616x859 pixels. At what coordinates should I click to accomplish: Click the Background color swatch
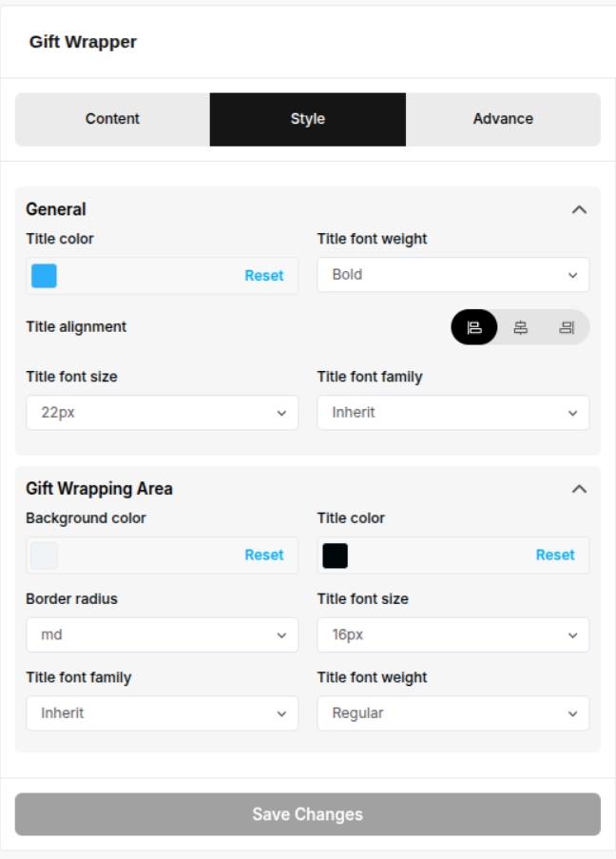point(44,556)
